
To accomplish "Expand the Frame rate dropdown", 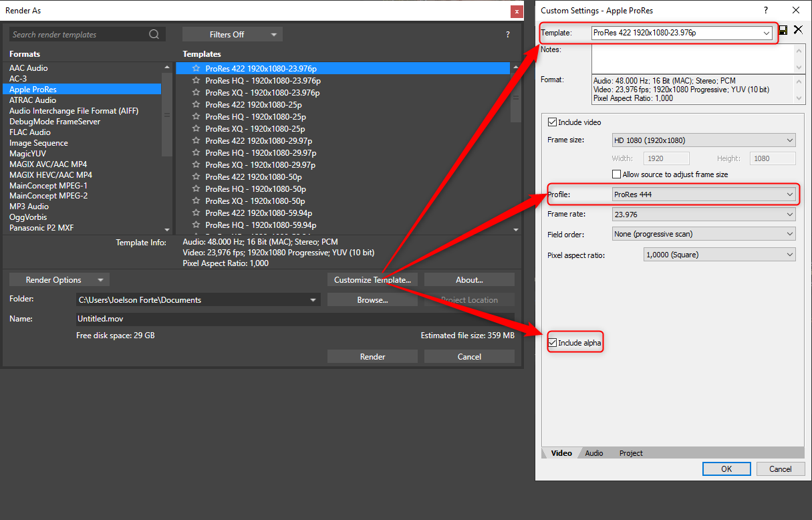I will pyautogui.click(x=704, y=215).
